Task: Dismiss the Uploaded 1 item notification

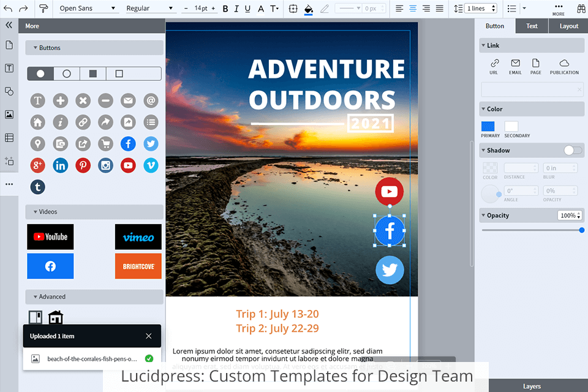Action: (x=148, y=336)
